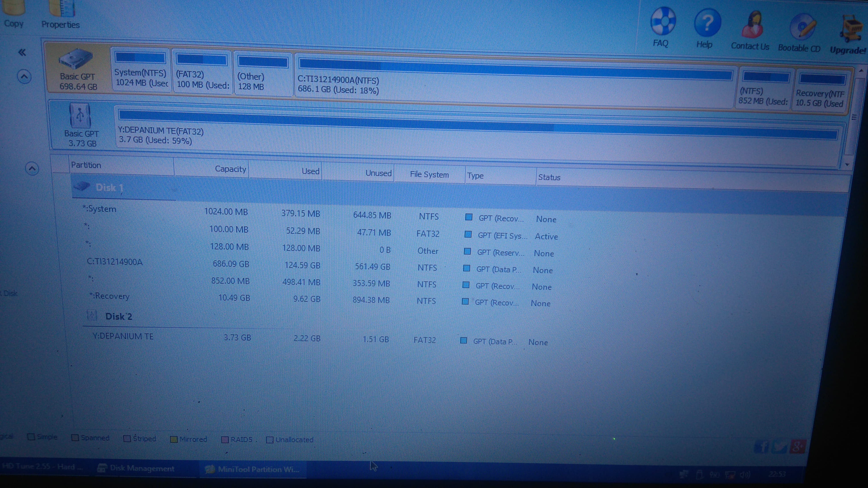Click the Spanned legend swatch
The height and width of the screenshot is (488, 868).
75,438
